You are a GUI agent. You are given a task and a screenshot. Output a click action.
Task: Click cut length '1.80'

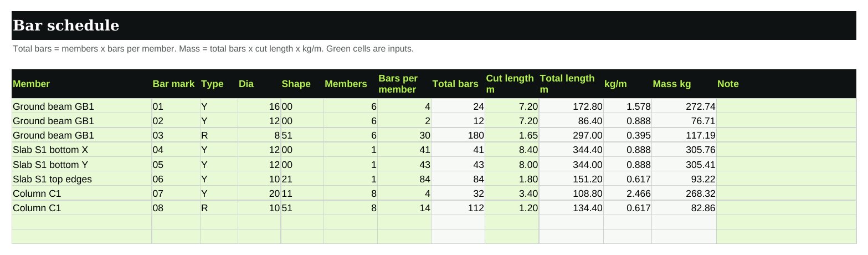[512, 178]
